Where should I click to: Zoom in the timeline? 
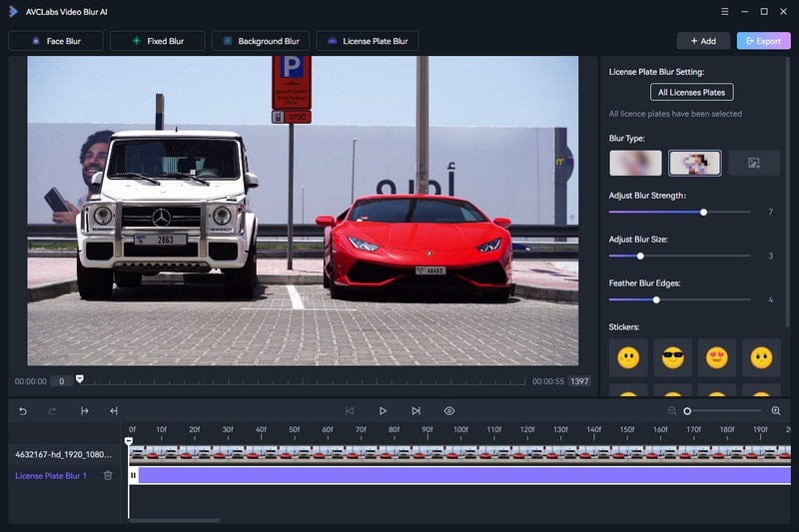(776, 411)
